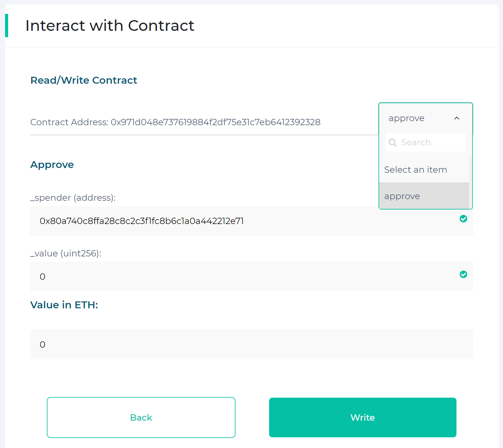Click the 'Value in ETH:' heading
The image size is (503, 448).
pyautogui.click(x=64, y=305)
